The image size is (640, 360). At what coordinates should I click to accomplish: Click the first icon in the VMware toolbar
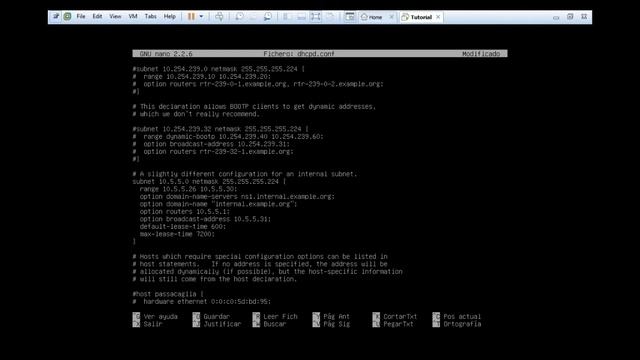(56, 16)
